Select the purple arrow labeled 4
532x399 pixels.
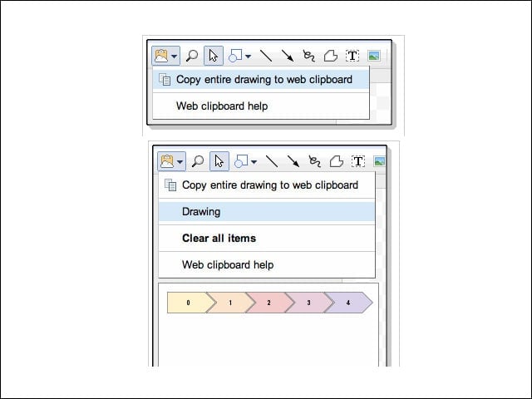[348, 303]
